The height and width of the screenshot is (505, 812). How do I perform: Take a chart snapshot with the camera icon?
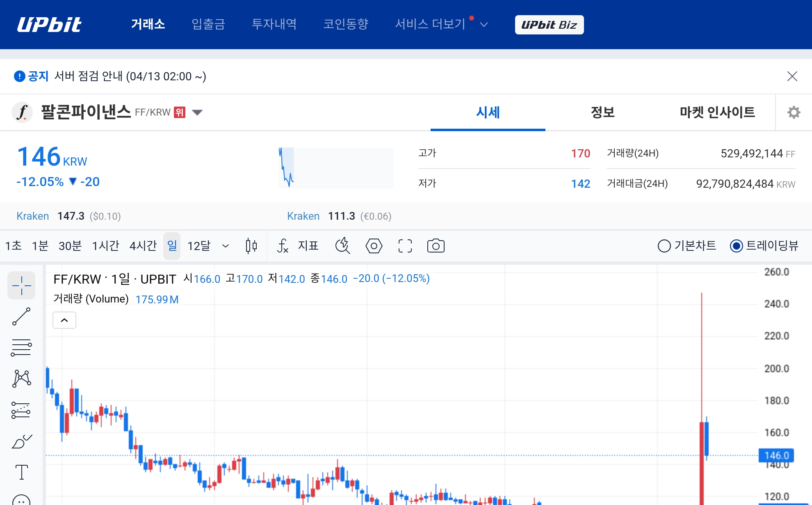(x=436, y=246)
